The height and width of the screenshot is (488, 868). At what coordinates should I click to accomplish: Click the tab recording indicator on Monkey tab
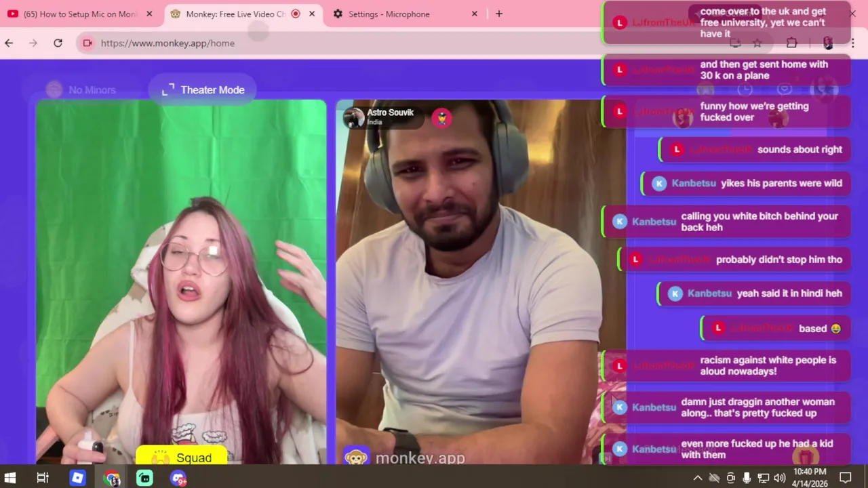pyautogui.click(x=296, y=14)
